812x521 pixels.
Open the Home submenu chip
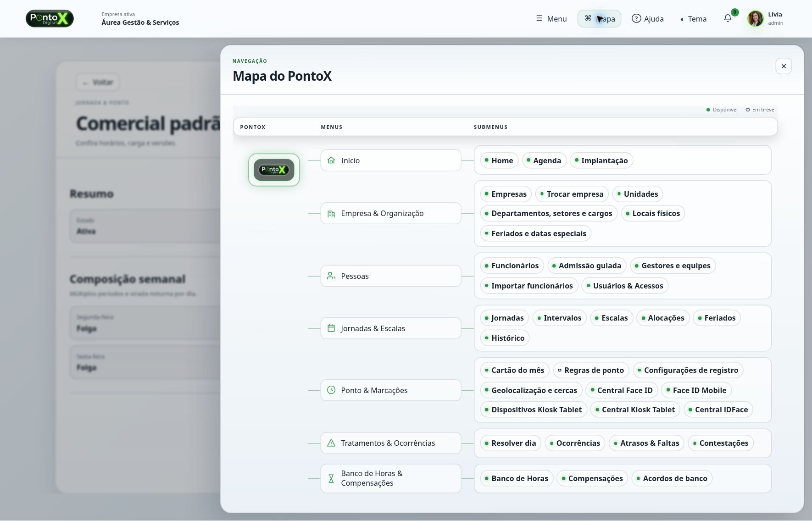coord(499,161)
